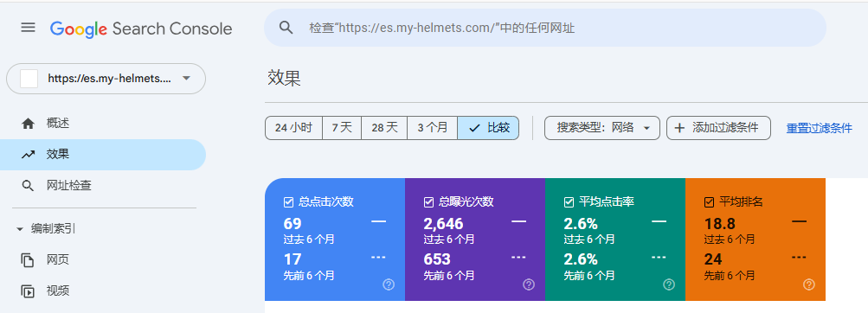Select the 3 个月 date range tab
868x313 pixels.
coord(433,128)
